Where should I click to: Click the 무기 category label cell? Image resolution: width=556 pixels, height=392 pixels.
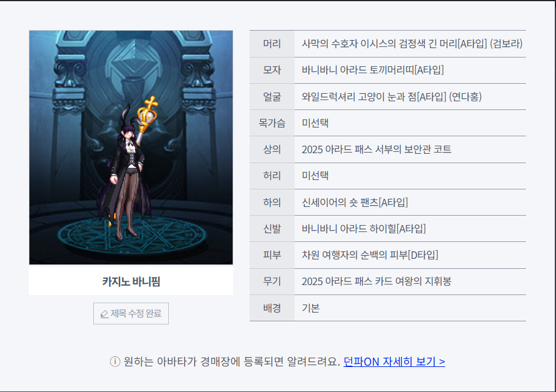tap(272, 281)
